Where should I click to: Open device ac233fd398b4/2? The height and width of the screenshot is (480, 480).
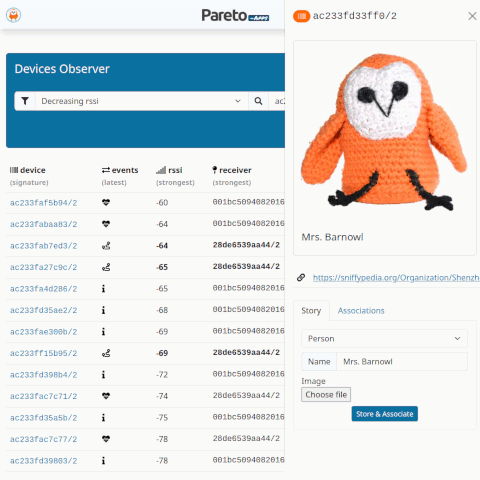point(43,375)
